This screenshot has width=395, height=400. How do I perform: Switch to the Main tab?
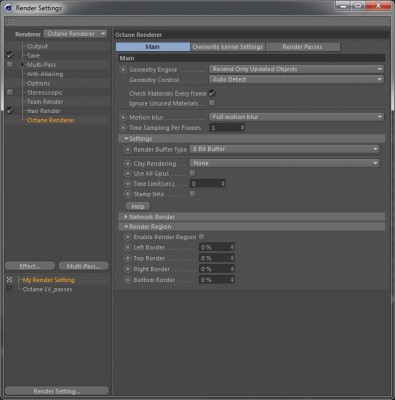(x=153, y=47)
